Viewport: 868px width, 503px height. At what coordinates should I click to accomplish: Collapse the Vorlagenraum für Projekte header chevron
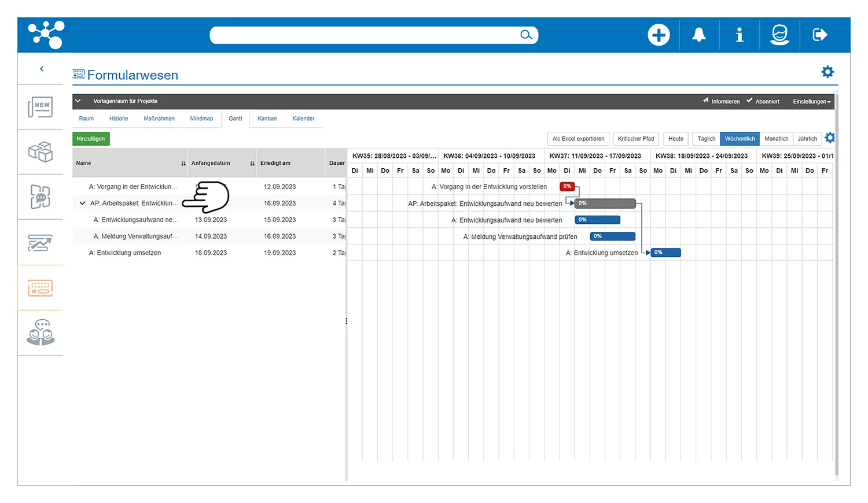[x=78, y=101]
